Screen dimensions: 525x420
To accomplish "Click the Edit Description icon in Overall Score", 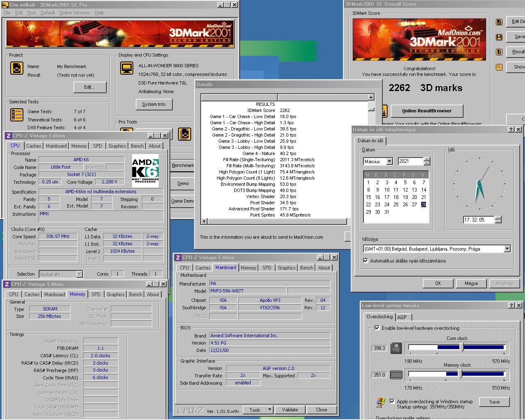I will (499, 22).
